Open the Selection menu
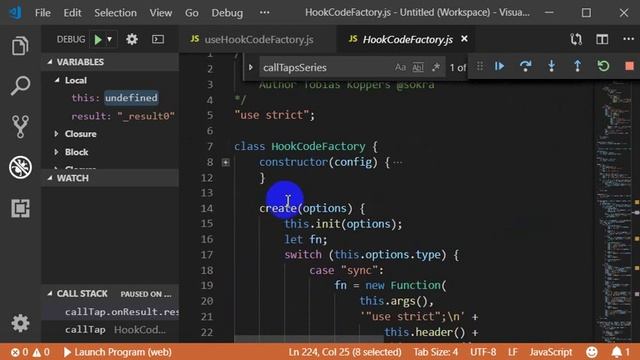Viewport: 640px width, 360px height. (x=116, y=13)
